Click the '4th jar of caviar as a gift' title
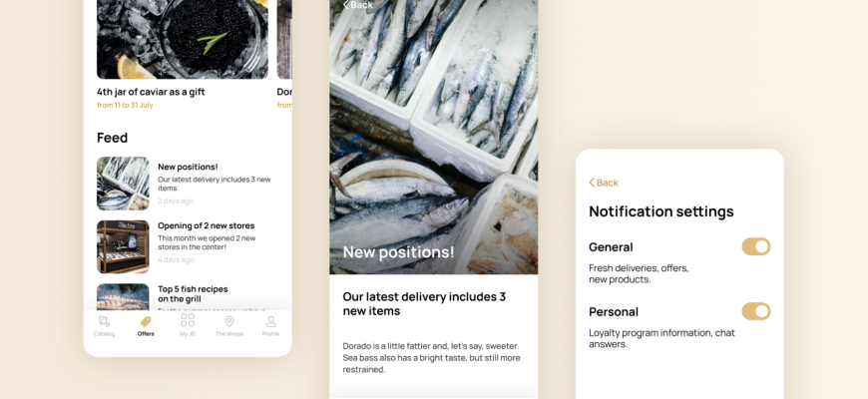The height and width of the screenshot is (399, 868). point(151,92)
